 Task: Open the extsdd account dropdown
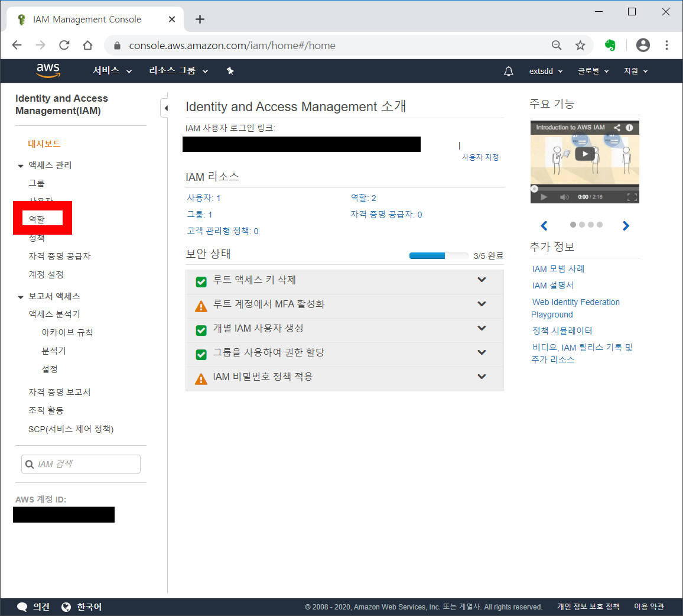pos(546,71)
